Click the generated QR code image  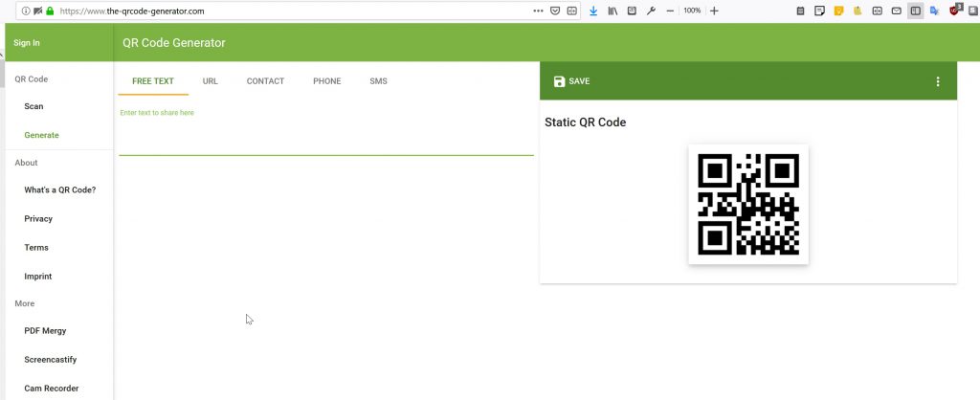coord(748,204)
